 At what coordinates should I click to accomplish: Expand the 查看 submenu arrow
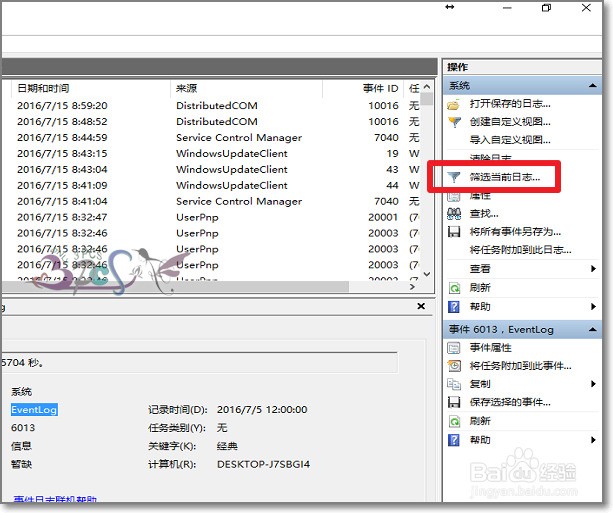[593, 269]
